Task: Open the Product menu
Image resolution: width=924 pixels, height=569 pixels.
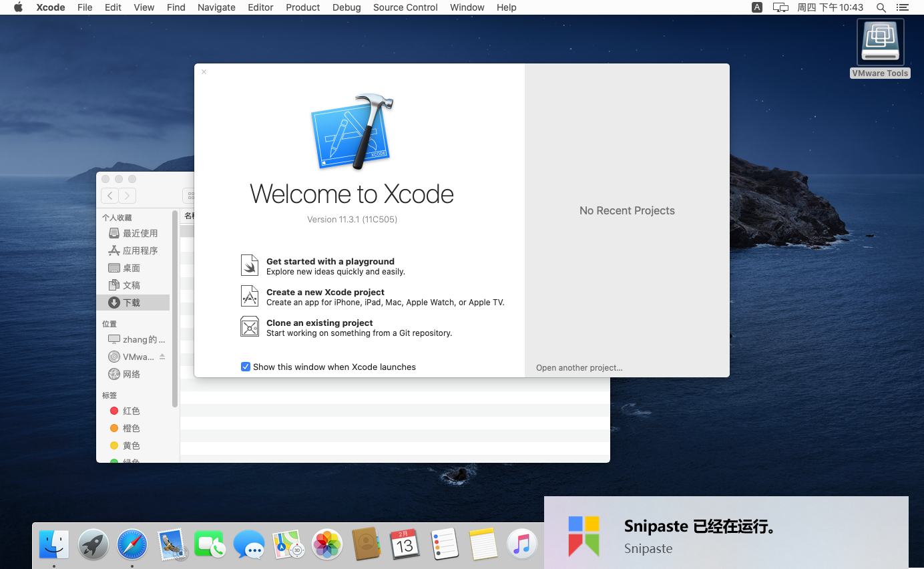Action: (x=302, y=7)
